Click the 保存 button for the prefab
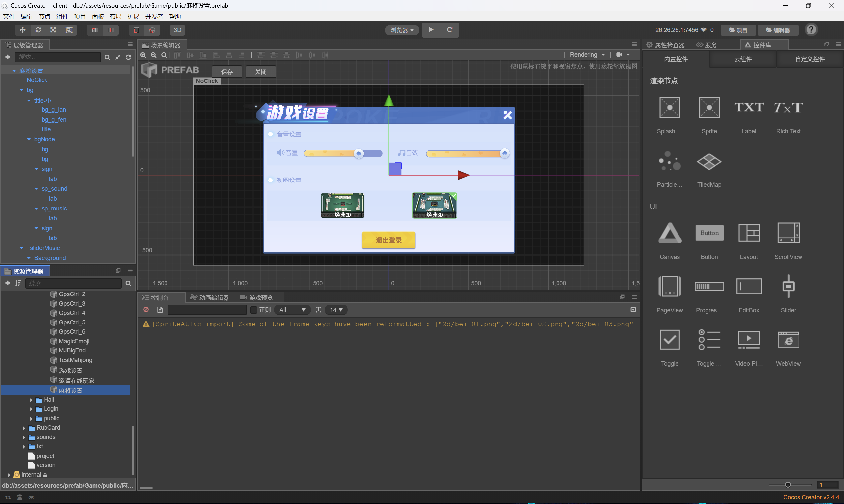Viewport: 844px width, 504px height. [x=227, y=72]
